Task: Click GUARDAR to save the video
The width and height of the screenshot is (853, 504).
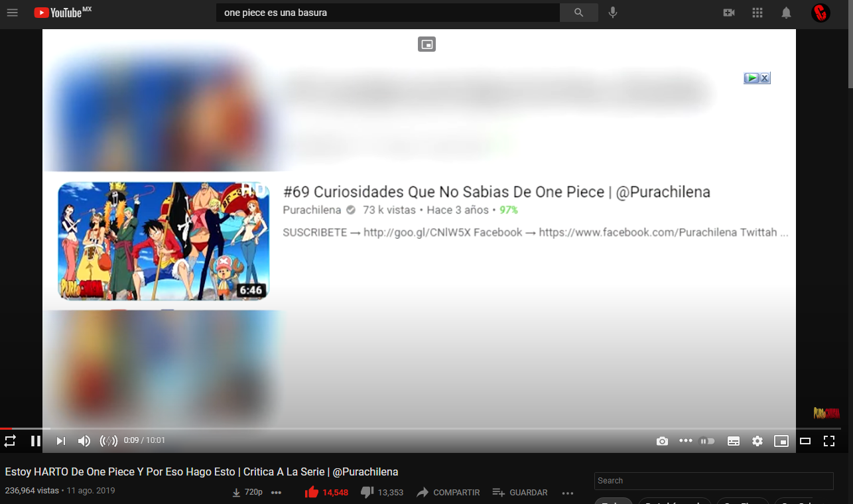Action: (520, 493)
